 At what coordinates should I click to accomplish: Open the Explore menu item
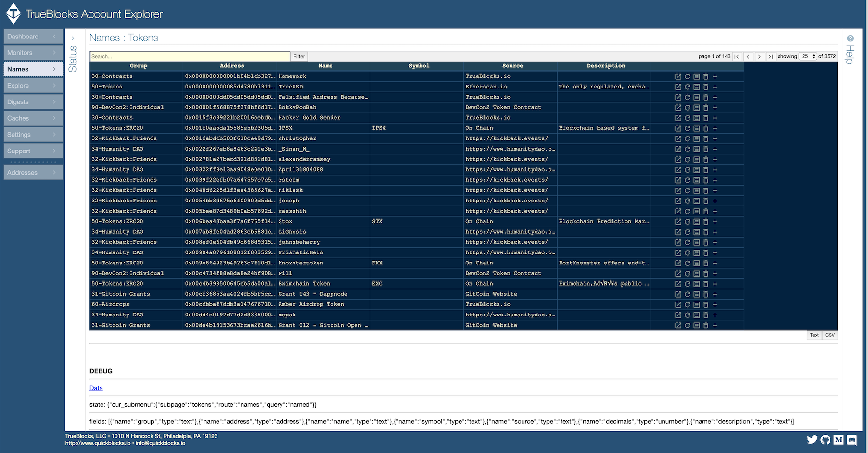(x=33, y=86)
